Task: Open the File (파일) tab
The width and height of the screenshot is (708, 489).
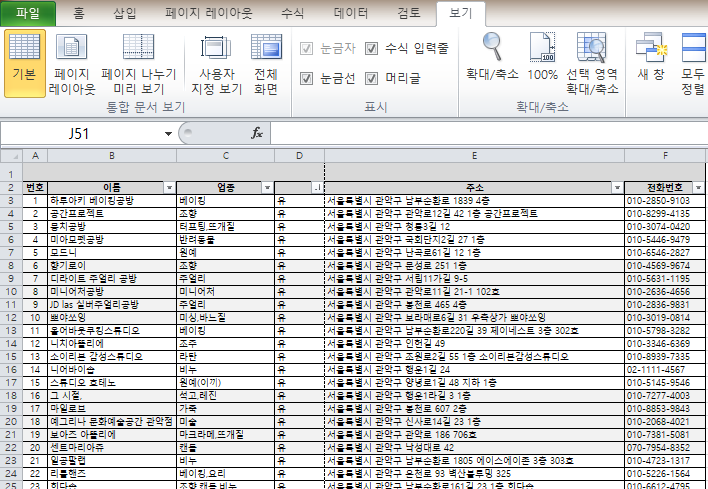Action: click(x=28, y=13)
